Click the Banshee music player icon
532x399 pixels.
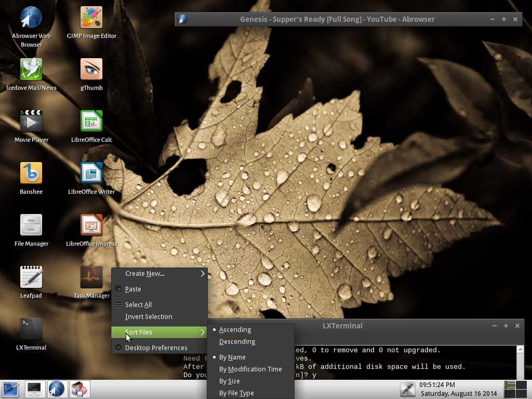(31, 174)
